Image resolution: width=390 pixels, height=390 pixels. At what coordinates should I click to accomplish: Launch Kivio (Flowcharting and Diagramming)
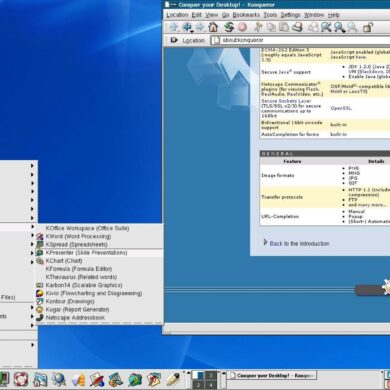click(x=99, y=293)
